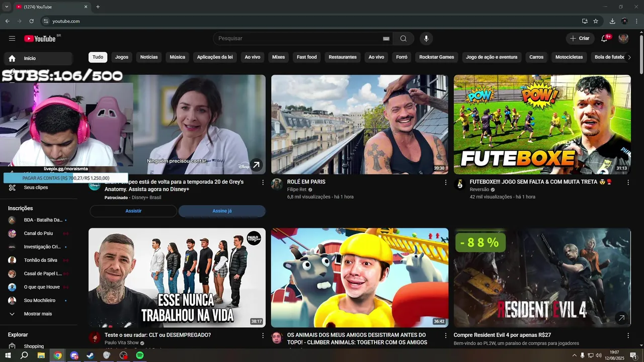Open the YouTube account avatar menu
This screenshot has width=644, height=362.
tap(623, 38)
